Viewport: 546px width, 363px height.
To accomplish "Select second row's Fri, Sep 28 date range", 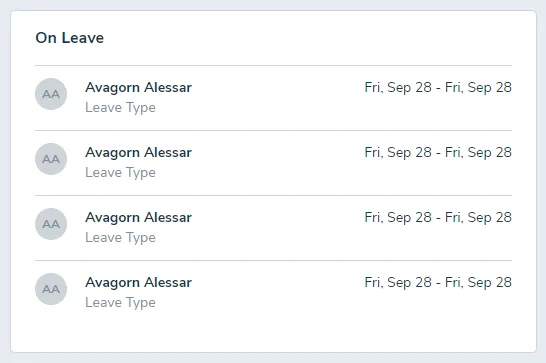I will pyautogui.click(x=438, y=153).
